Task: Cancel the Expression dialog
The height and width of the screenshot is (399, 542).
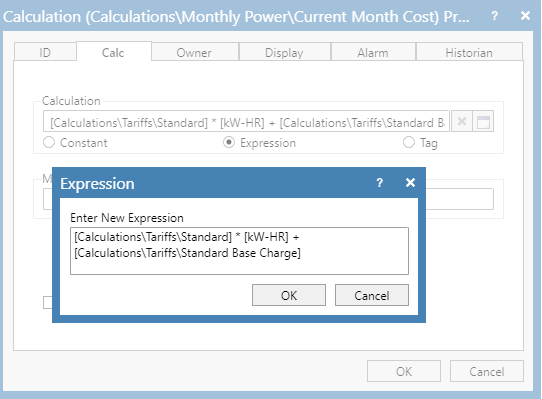Action: point(372,295)
